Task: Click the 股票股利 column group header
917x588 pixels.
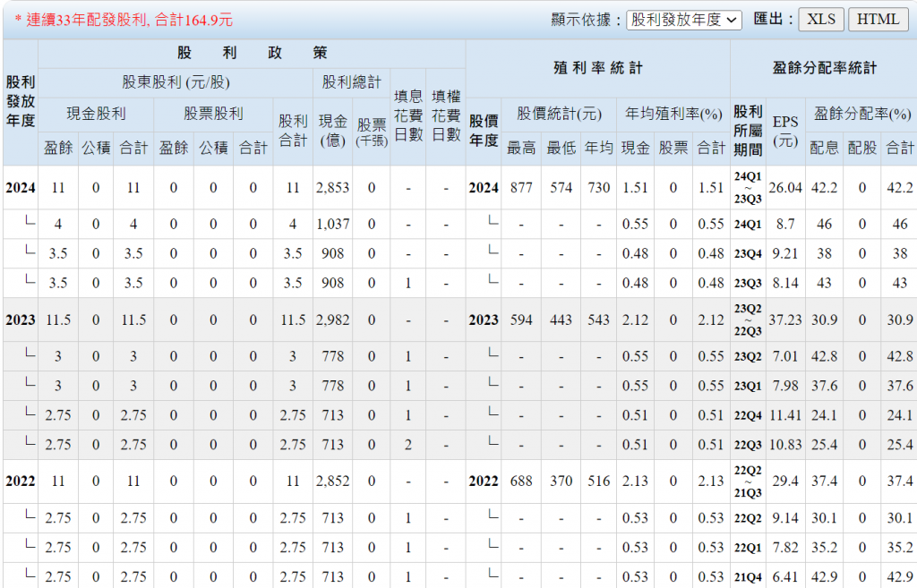Action: pos(213,114)
